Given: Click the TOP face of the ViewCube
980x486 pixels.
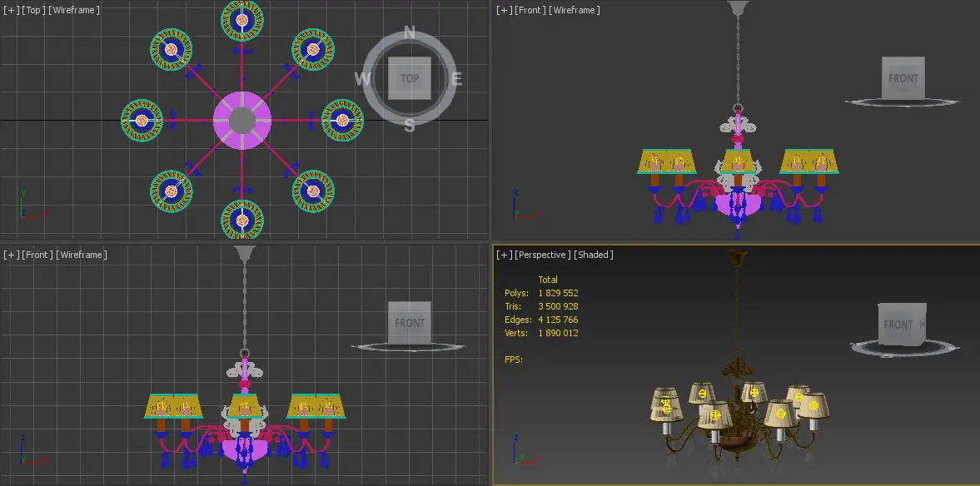Looking at the screenshot, I should click(x=410, y=79).
